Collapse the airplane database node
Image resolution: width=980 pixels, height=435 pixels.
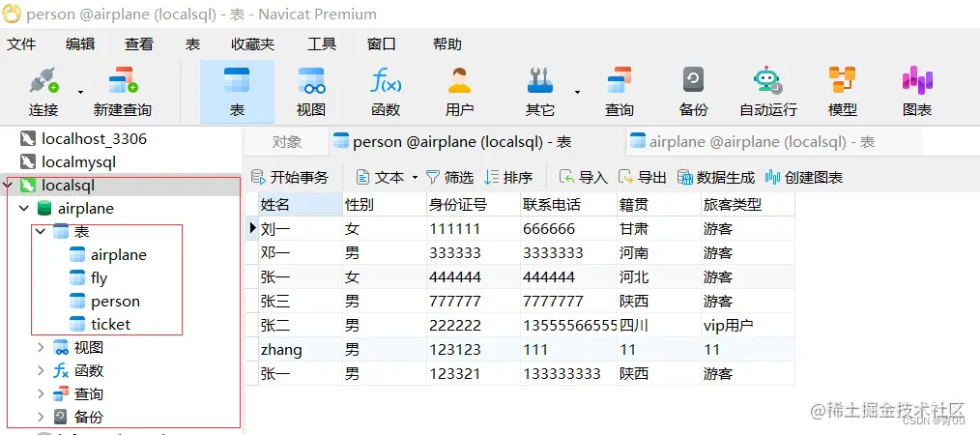(x=24, y=208)
